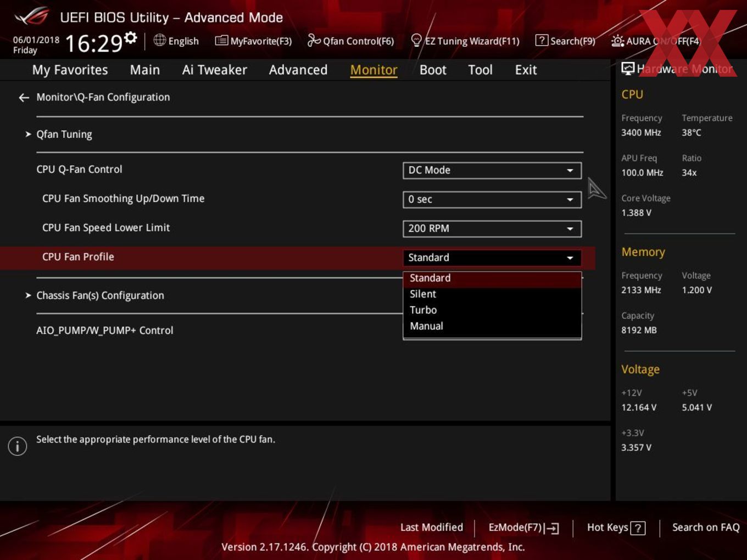Switch to the Main tab

point(145,70)
